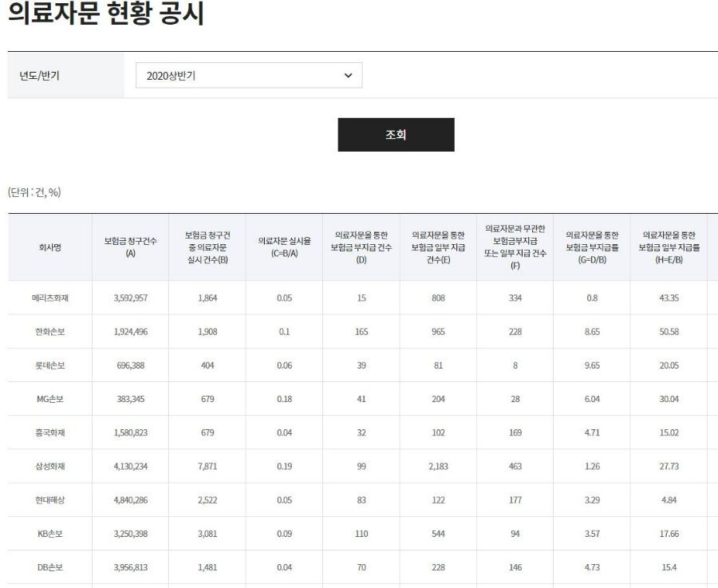This screenshot has width=718, height=588.
Task: Click the value 27.73 in 삼성화재 row
Action: point(669,466)
